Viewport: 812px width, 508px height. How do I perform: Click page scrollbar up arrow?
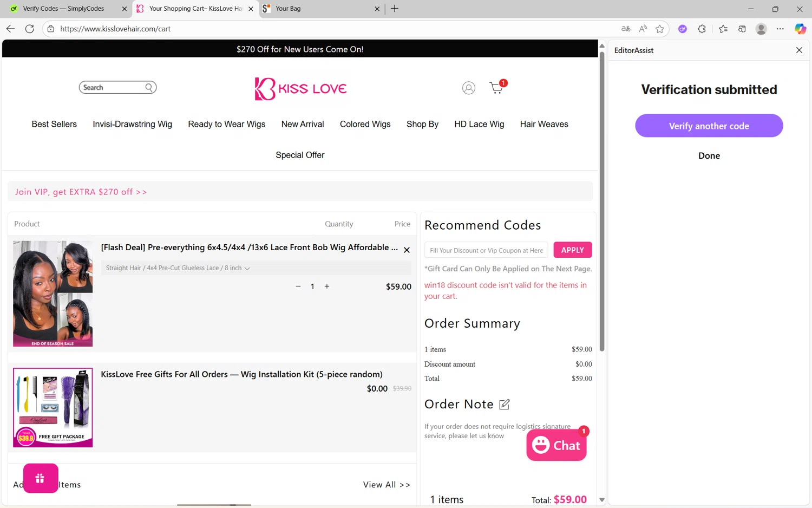coord(601,46)
